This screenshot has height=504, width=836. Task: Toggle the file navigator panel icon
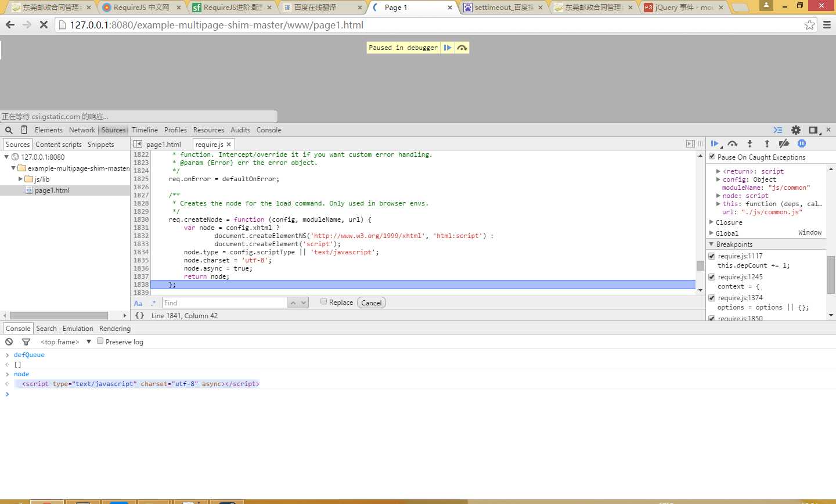138,144
